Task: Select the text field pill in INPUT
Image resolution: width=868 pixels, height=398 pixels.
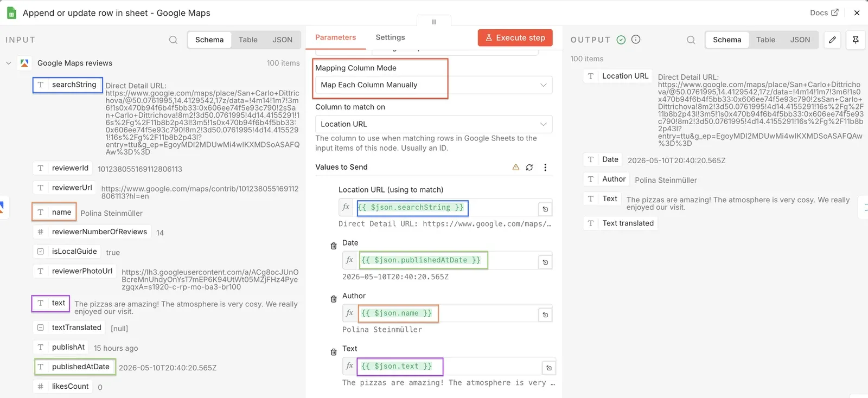Action: [51, 303]
